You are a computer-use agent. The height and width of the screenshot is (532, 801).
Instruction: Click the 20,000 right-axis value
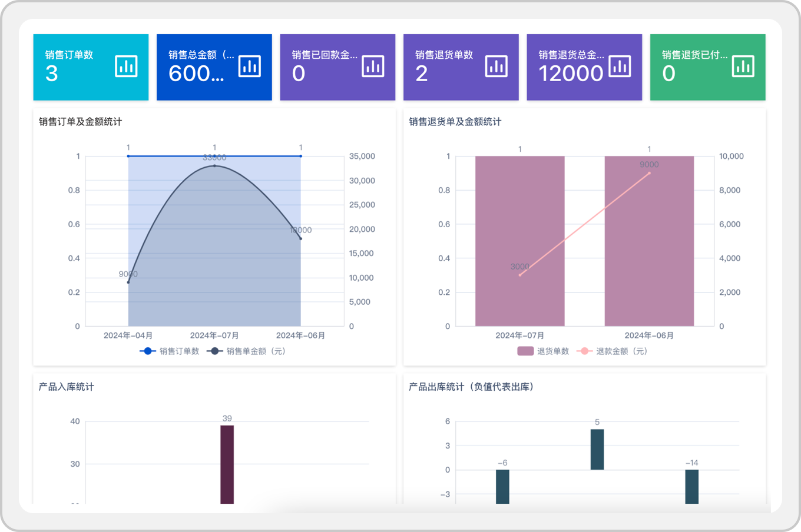(x=362, y=230)
